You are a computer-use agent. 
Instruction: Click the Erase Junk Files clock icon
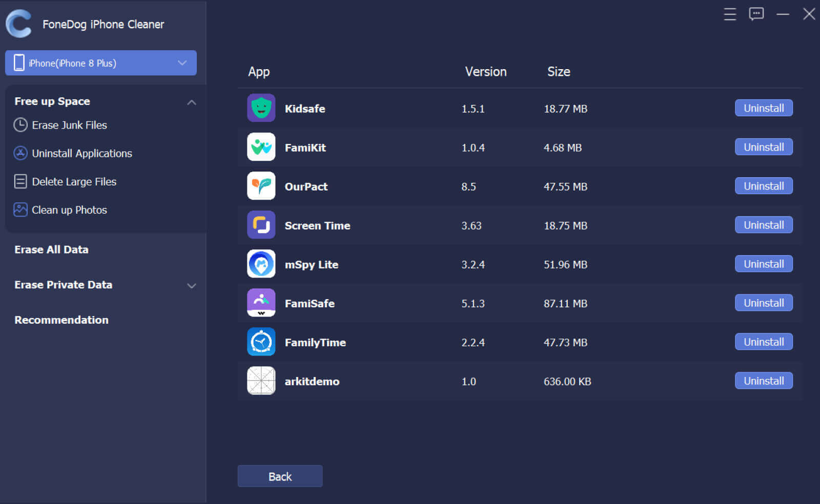pyautogui.click(x=20, y=125)
